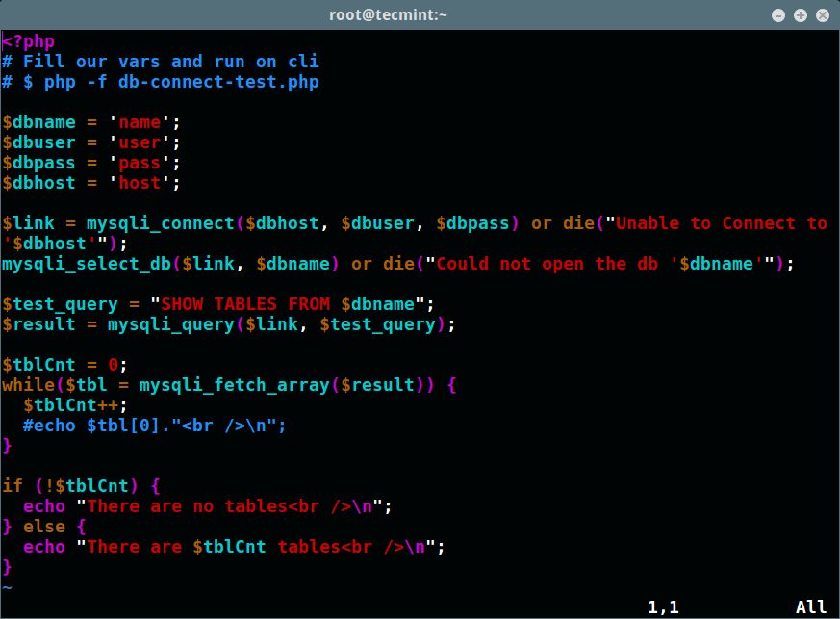Image resolution: width=840 pixels, height=619 pixels.
Task: Select the 'pass' string value
Action: 140,163
